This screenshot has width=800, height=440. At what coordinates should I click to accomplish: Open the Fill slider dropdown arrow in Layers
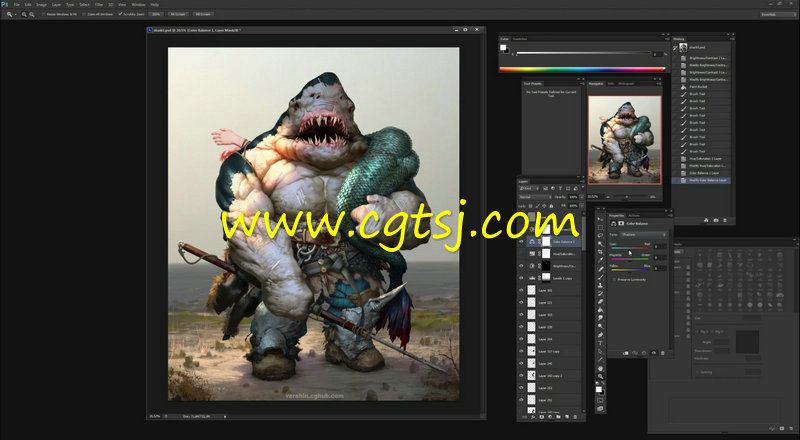pyautogui.click(x=581, y=206)
